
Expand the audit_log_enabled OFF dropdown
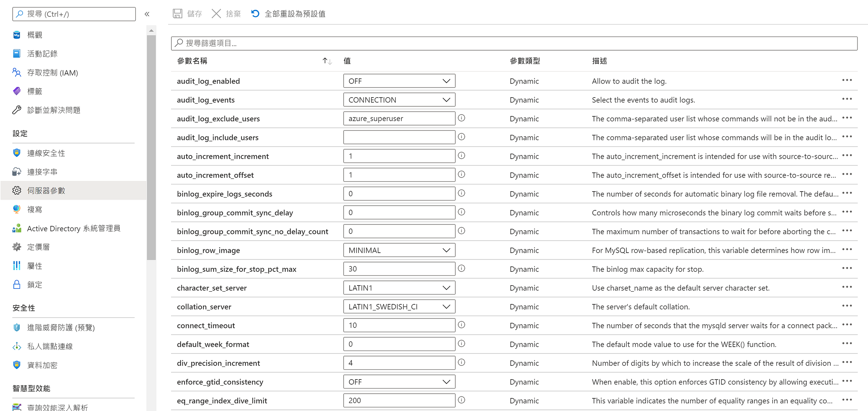399,81
